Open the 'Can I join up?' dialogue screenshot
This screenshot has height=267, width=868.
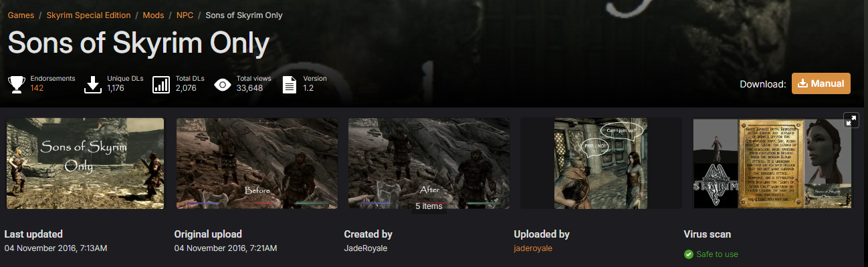click(601, 164)
